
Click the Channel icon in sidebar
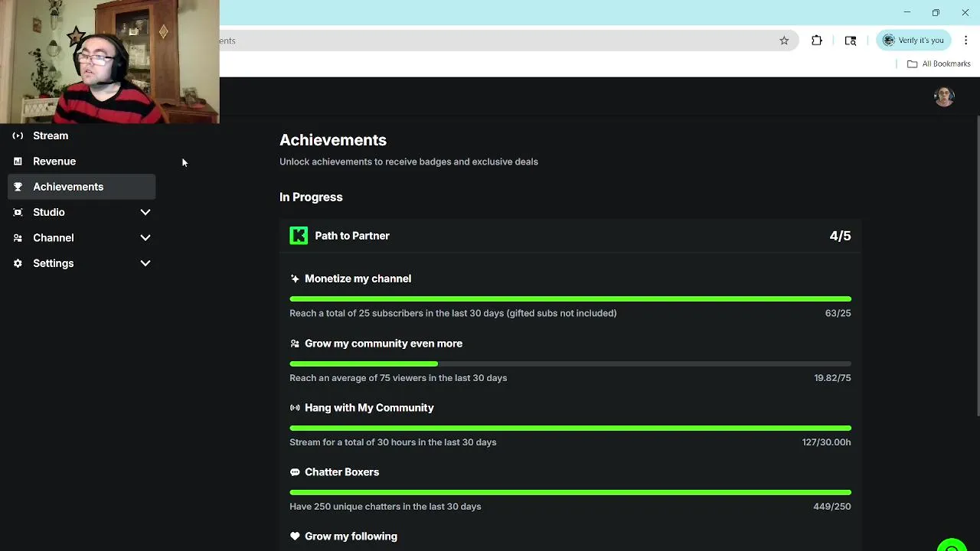tap(18, 238)
